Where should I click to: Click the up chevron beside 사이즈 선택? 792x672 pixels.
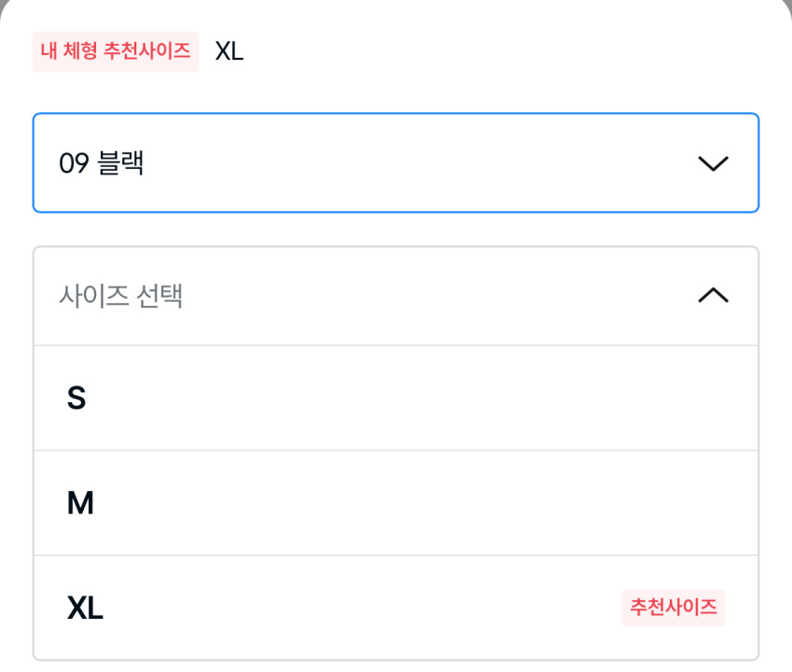(x=713, y=296)
